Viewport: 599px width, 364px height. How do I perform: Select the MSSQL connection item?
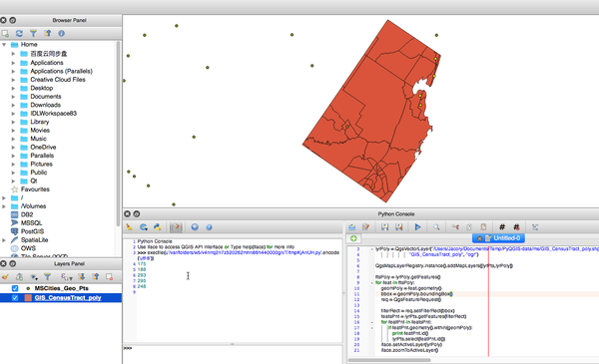31,223
